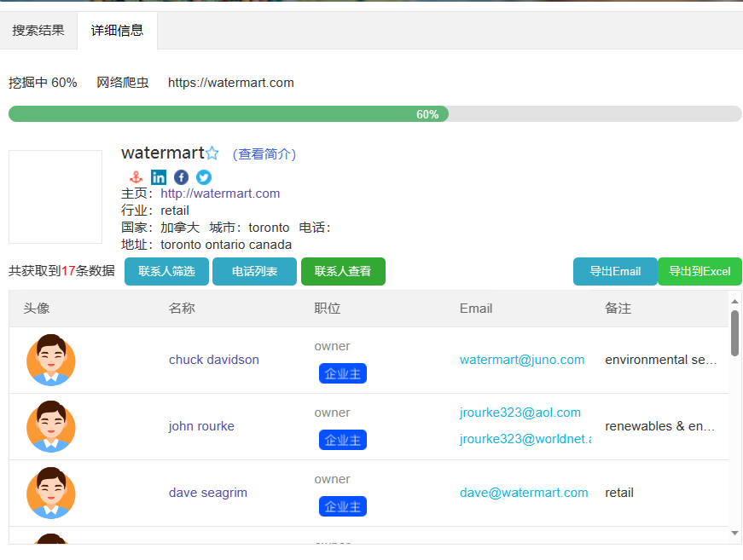The width and height of the screenshot is (743, 560).
Task: Click the 'renewables & en...' note cell
Action: click(660, 426)
